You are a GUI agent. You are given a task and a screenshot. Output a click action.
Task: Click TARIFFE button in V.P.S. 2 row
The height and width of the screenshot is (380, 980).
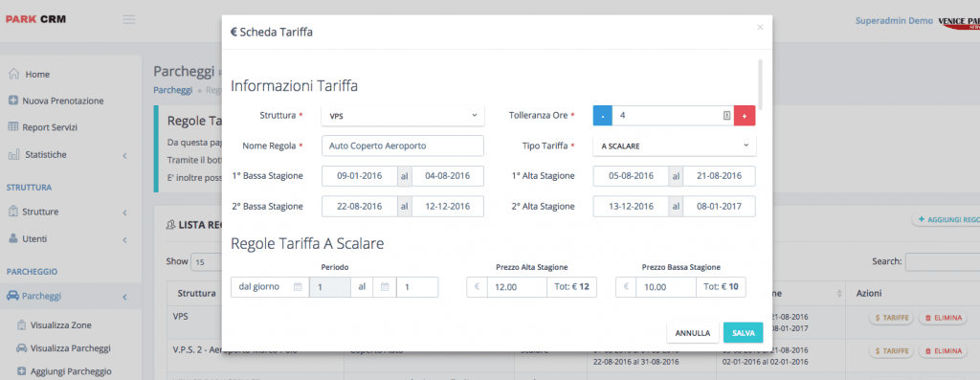pos(892,351)
